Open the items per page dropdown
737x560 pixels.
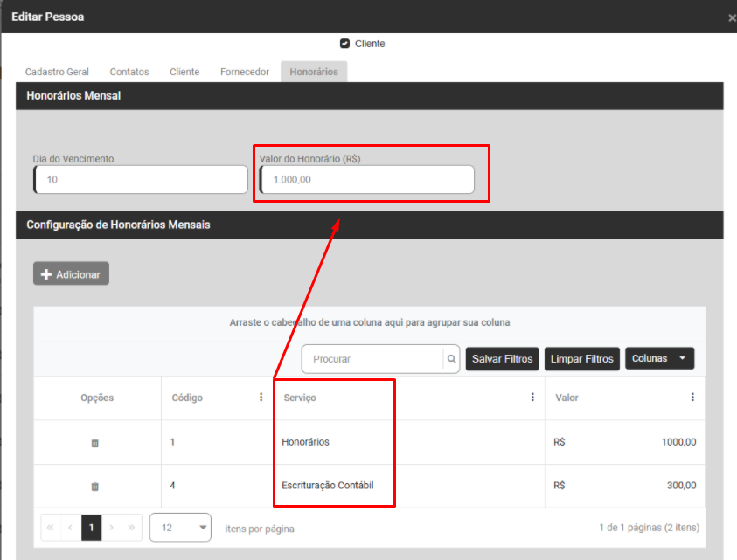pyautogui.click(x=180, y=528)
